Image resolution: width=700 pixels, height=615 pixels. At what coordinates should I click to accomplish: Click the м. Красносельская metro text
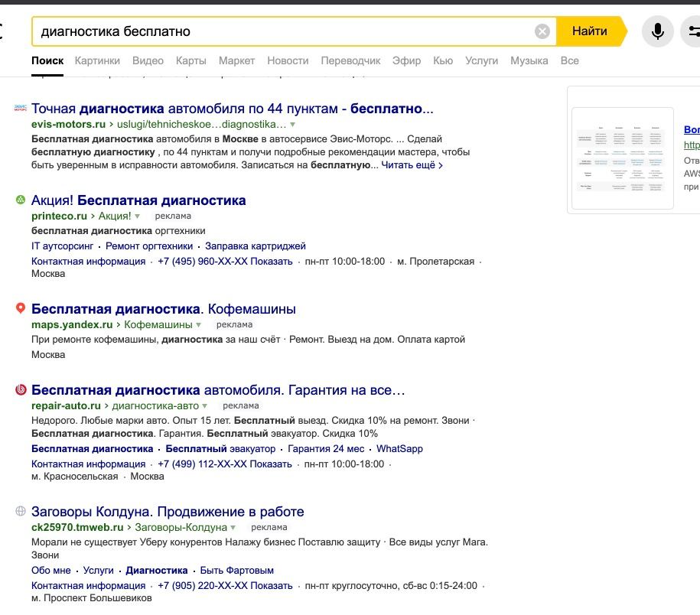point(74,477)
